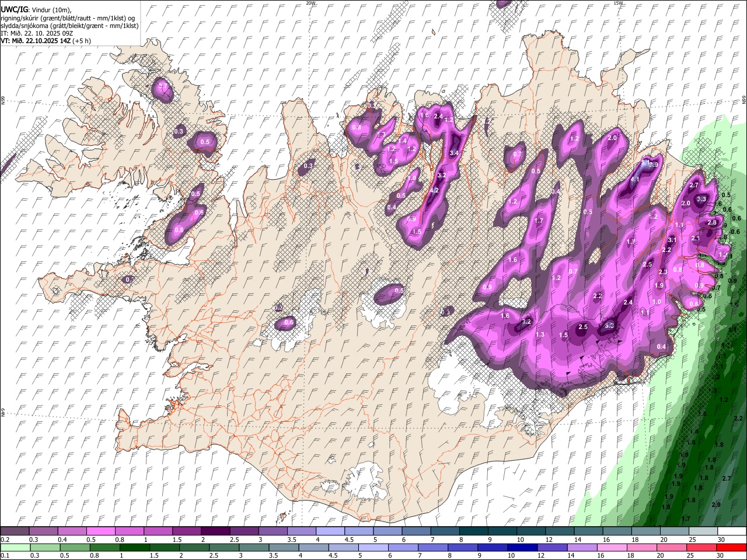Click the white upper swatch above 30
Screen dimensions: 747x560
pyautogui.click(x=732, y=531)
